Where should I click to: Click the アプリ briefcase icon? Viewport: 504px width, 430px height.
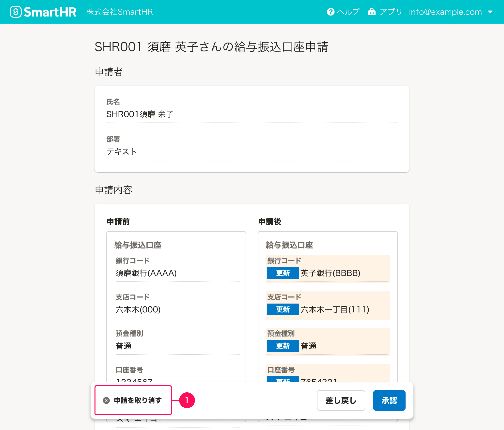pyautogui.click(x=372, y=11)
